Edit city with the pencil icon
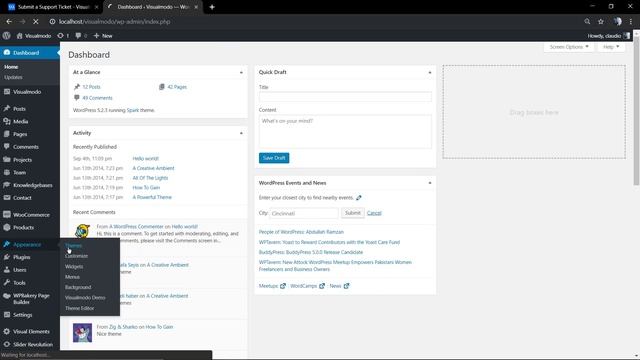This screenshot has height=360, width=640. coord(359,198)
